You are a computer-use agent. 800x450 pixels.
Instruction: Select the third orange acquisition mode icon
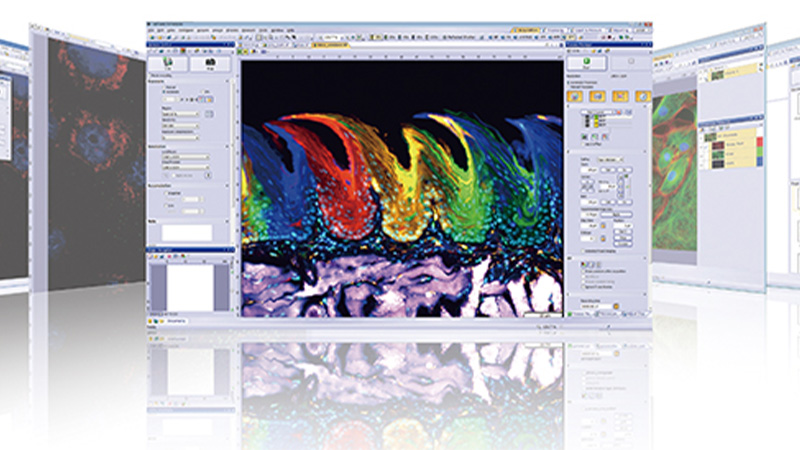(620, 96)
